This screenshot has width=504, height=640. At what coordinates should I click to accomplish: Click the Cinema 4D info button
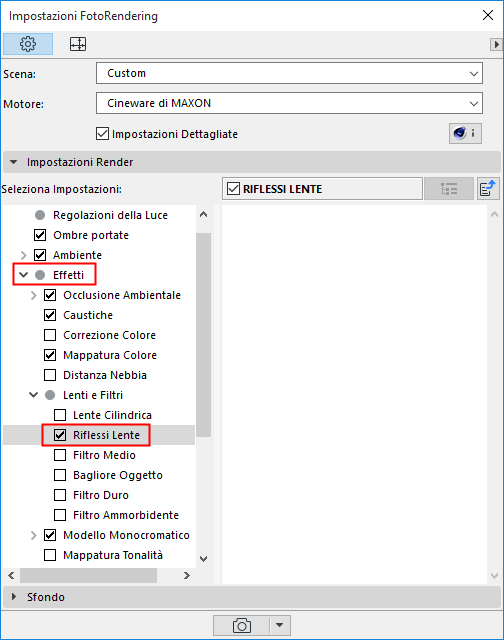click(465, 133)
